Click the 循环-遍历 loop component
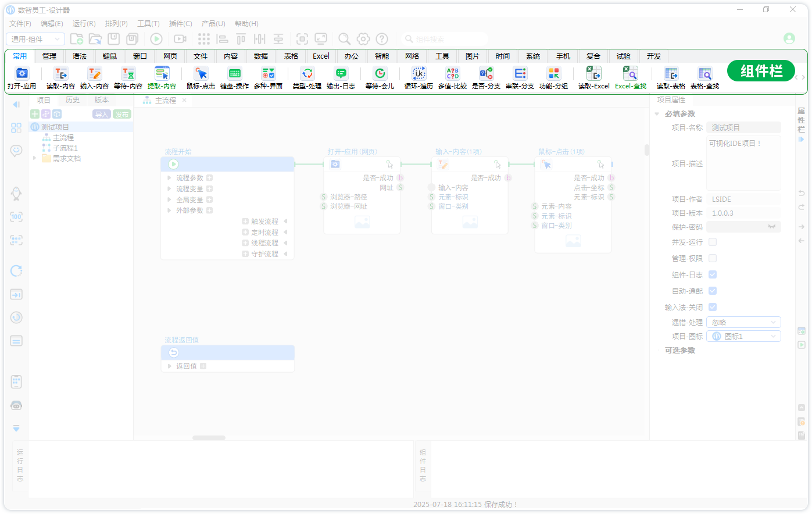The height and width of the screenshot is (514, 812). (418, 74)
